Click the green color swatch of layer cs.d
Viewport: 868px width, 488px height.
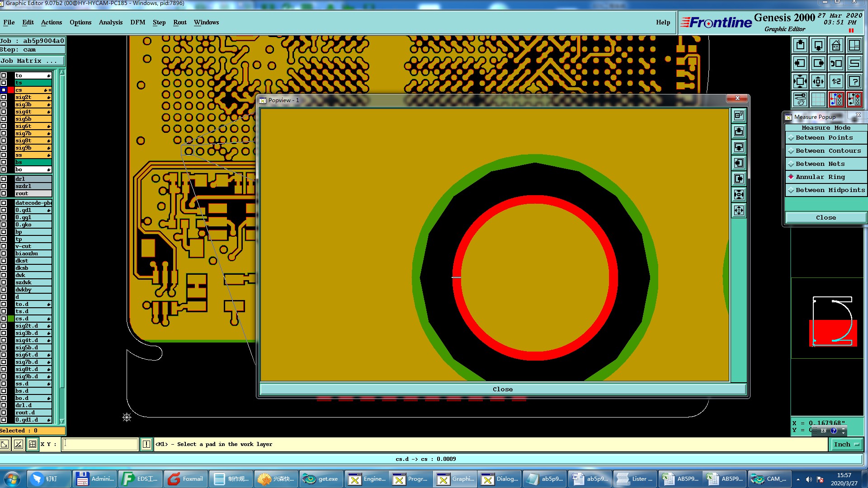pos(11,319)
